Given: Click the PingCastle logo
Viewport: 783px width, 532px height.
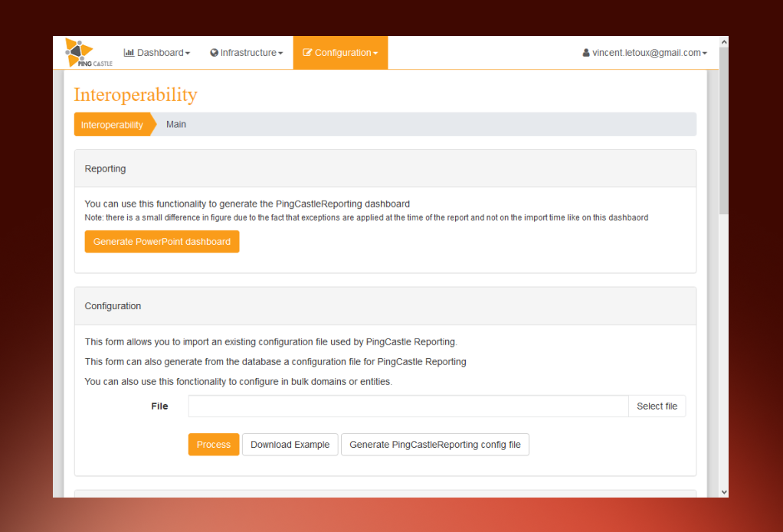Looking at the screenshot, I should (88, 52).
